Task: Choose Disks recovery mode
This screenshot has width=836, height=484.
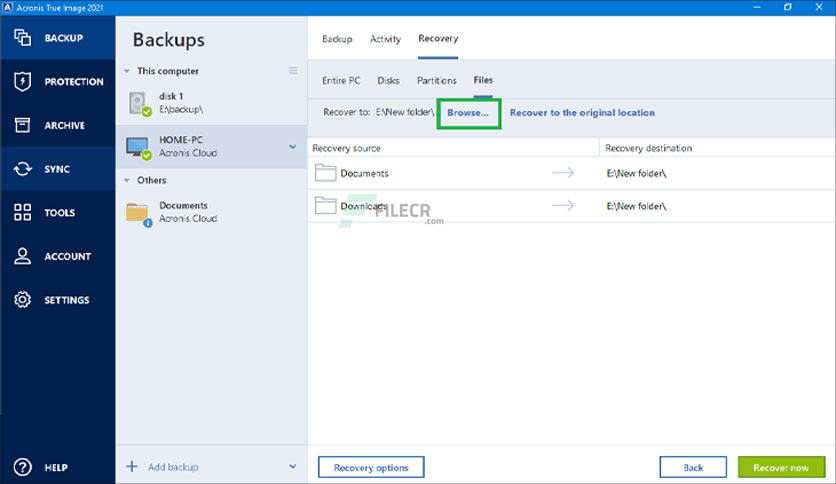Action: tap(388, 80)
